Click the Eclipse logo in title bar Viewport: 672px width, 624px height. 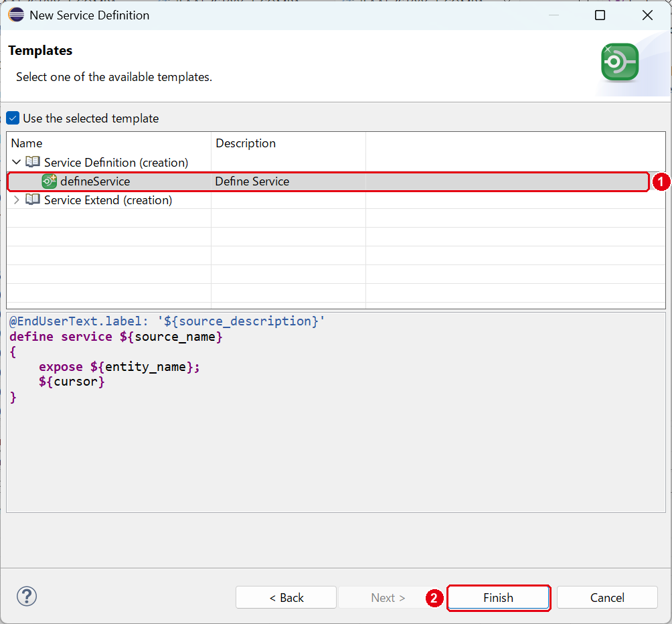[x=16, y=15]
